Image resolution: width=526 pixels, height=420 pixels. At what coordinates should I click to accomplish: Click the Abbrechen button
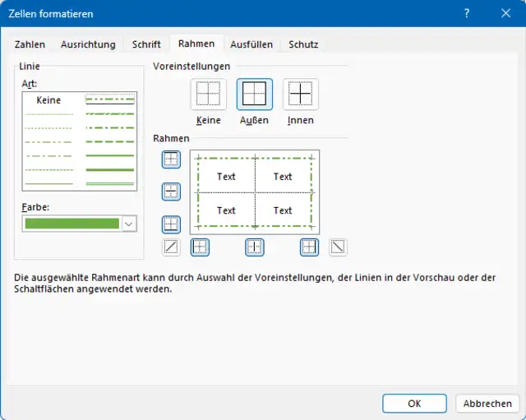(487, 404)
